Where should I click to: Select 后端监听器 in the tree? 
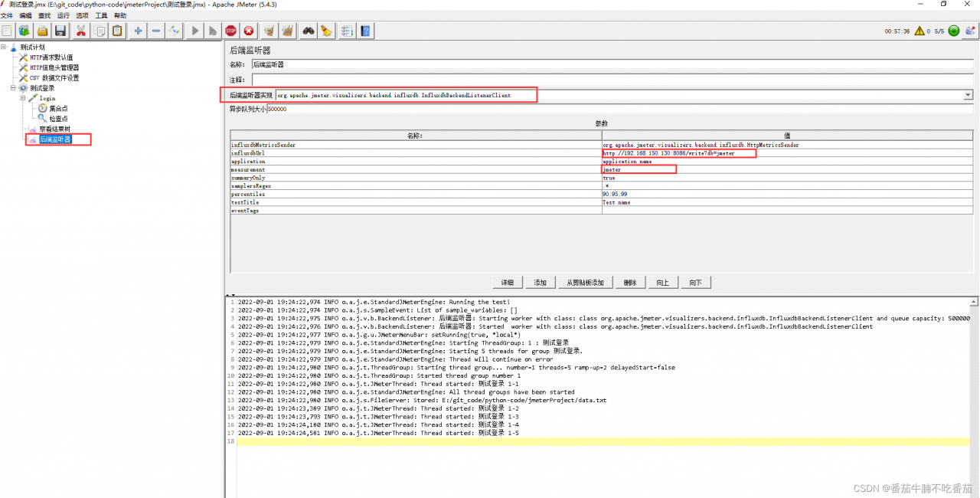tap(54, 139)
